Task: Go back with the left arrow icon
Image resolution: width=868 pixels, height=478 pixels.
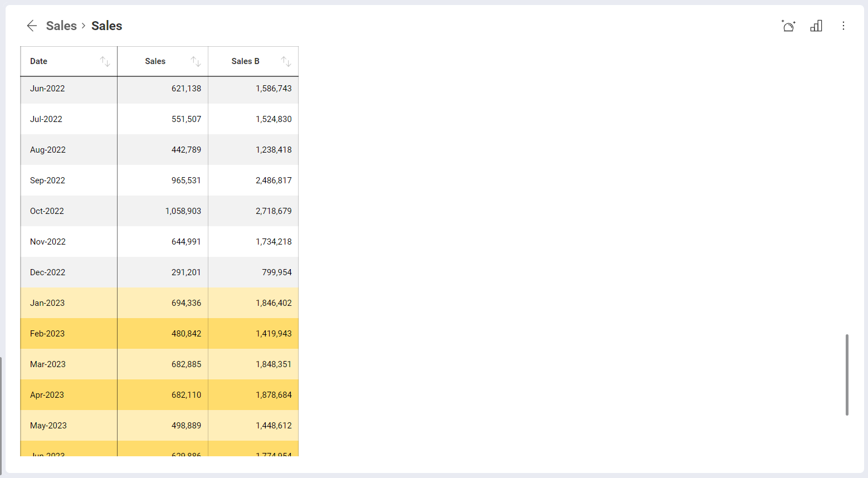Action: coord(32,26)
